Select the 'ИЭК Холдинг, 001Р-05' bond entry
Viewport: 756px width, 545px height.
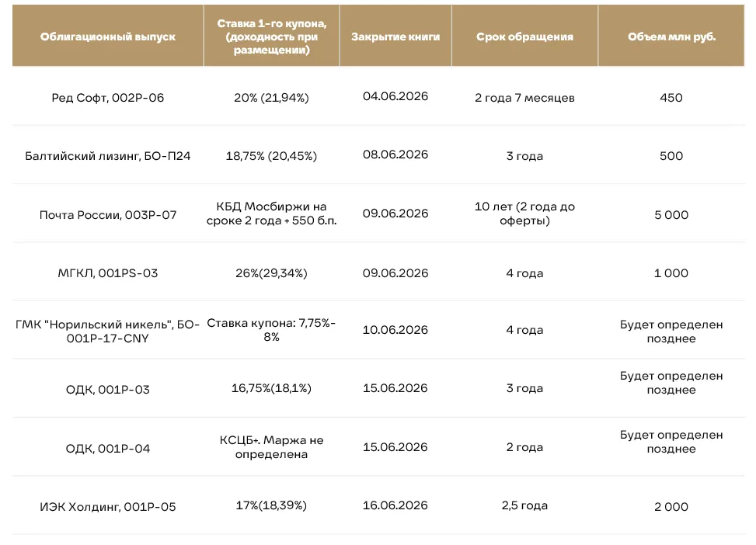pos(107,507)
